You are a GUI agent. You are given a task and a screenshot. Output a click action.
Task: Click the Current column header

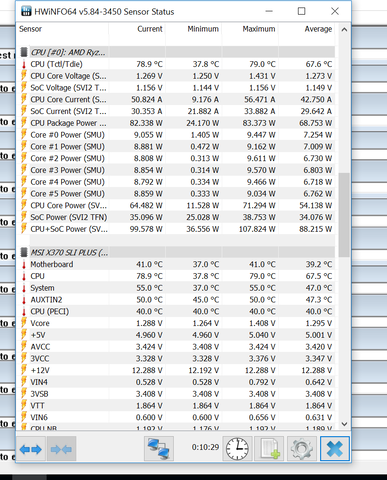point(150,29)
